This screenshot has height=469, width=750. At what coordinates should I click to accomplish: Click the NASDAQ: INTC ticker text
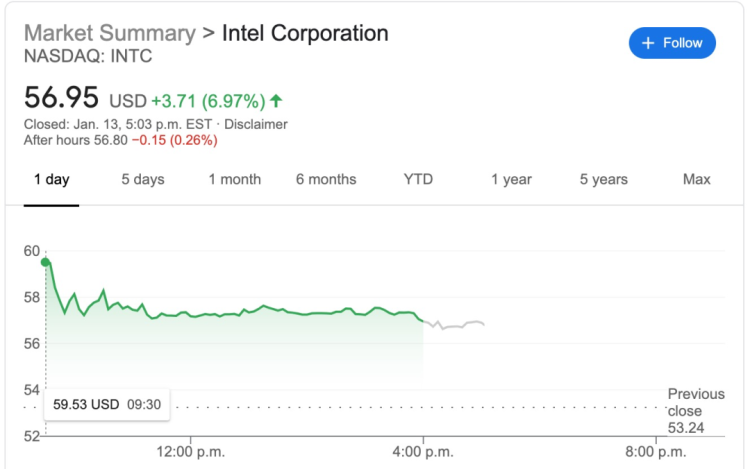88,57
